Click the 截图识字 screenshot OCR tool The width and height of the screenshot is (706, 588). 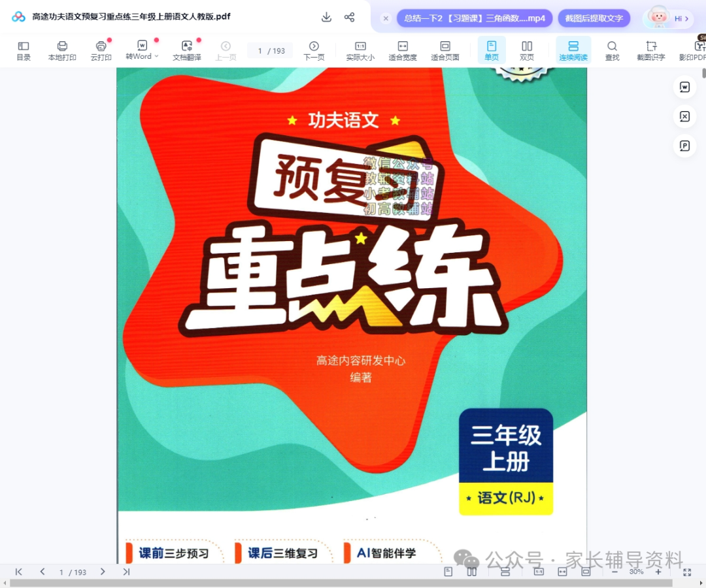tap(650, 51)
